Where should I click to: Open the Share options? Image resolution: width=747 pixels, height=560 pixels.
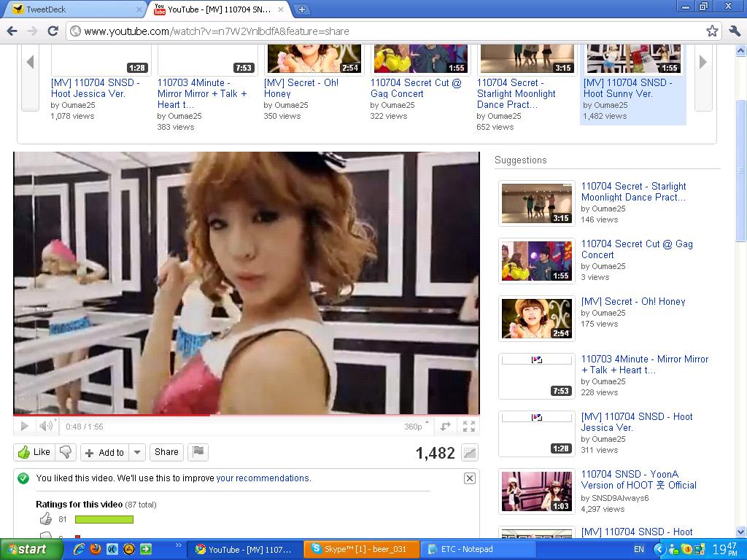tap(166, 452)
